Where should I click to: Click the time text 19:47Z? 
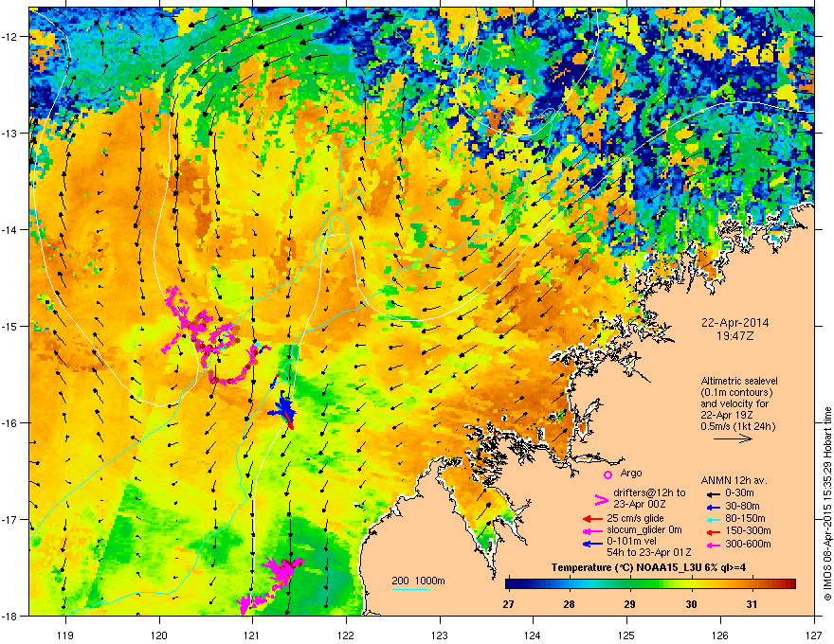(x=735, y=336)
